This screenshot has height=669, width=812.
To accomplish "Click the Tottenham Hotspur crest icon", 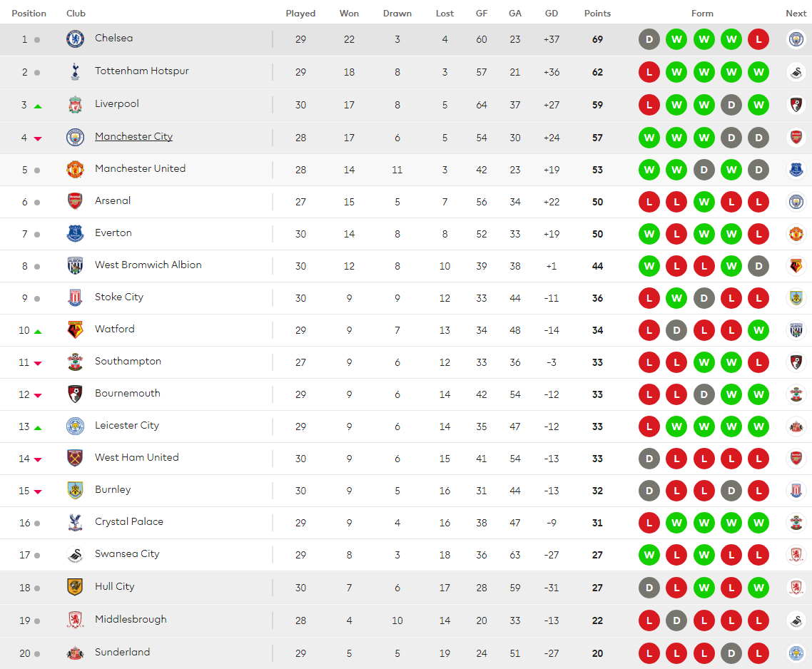I will [x=75, y=71].
